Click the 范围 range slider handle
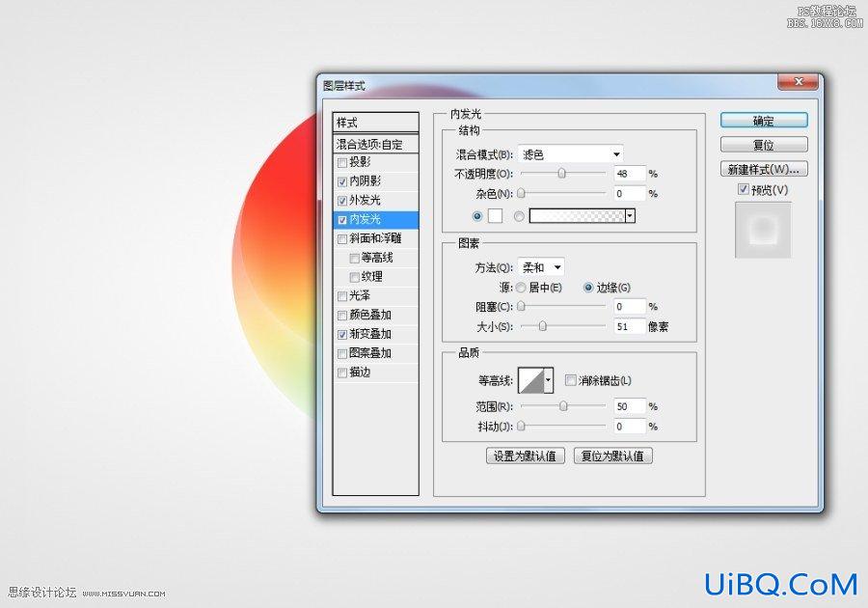Screen dimensions: 868x608 pyautogui.click(x=563, y=406)
